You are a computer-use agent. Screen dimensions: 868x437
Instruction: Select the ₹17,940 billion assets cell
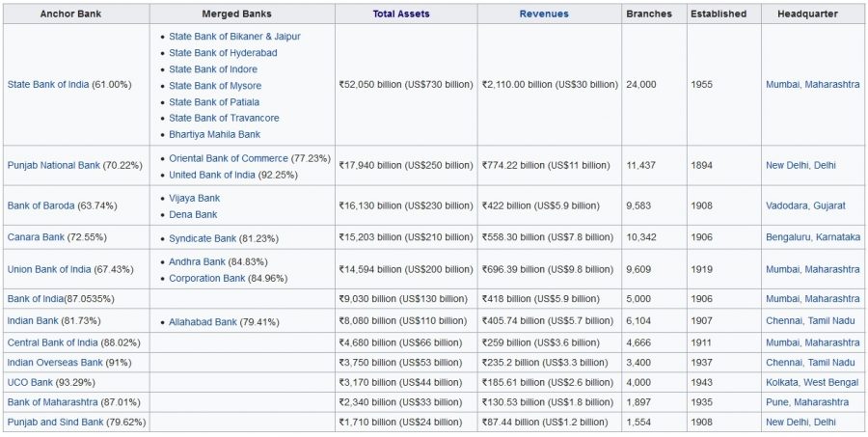406,165
